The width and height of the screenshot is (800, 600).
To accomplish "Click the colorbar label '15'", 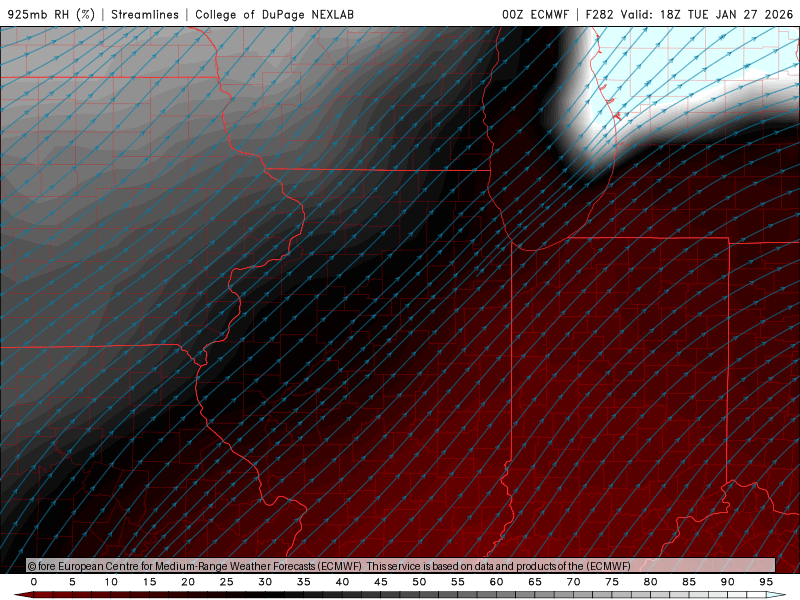I will [149, 582].
